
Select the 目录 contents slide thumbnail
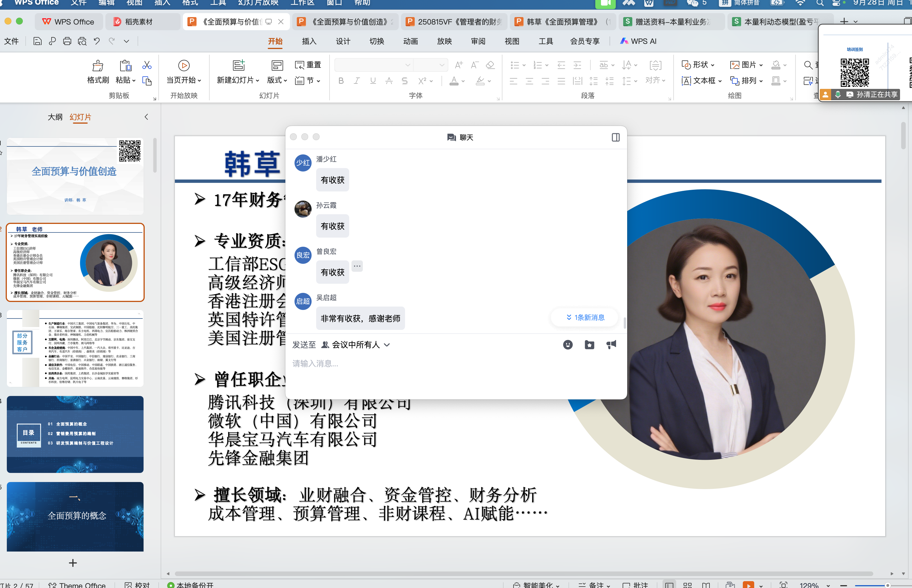click(x=75, y=434)
